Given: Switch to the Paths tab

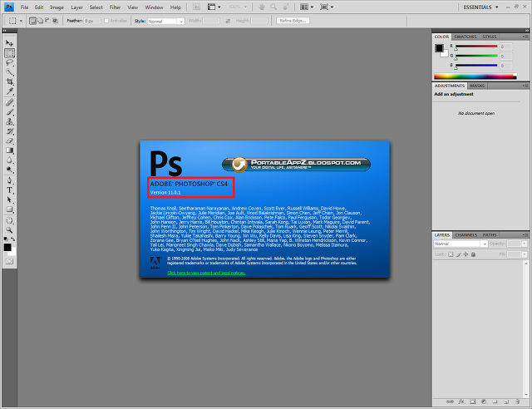Looking at the screenshot, I should click(x=490, y=235).
